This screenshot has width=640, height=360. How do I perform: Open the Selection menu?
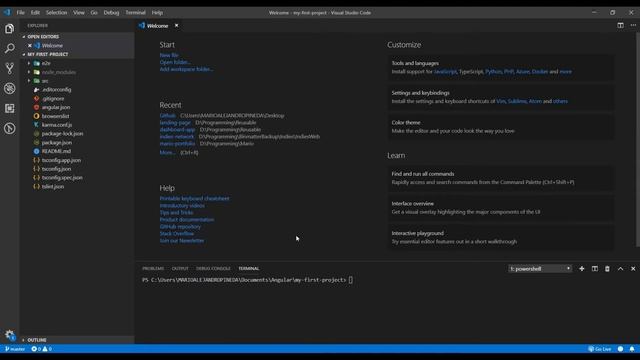coord(56,13)
